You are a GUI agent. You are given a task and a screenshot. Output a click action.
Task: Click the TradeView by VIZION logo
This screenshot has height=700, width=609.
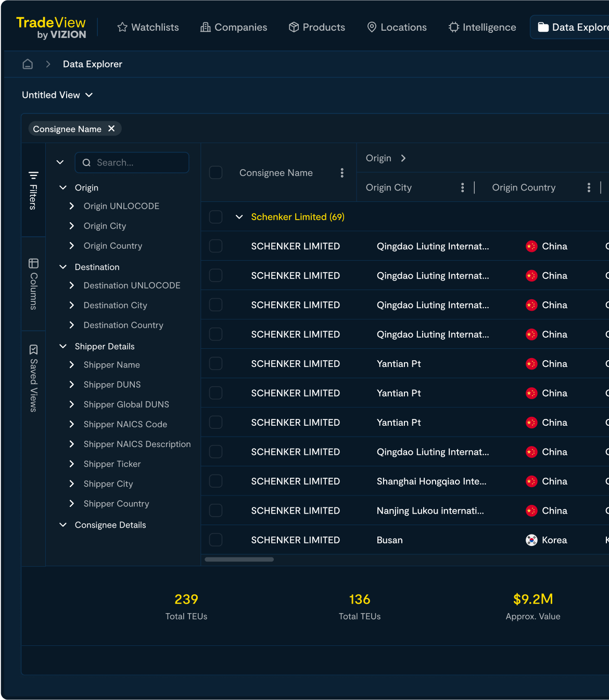[51, 28]
